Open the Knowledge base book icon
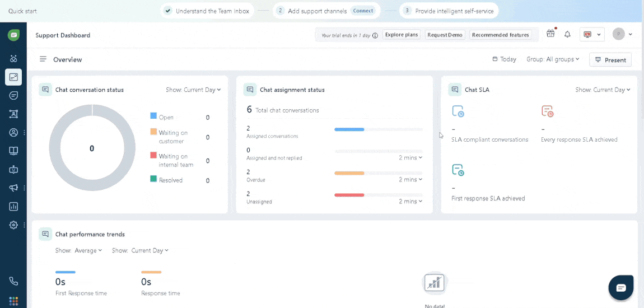Viewport: 644px width, 308px height. (13, 151)
